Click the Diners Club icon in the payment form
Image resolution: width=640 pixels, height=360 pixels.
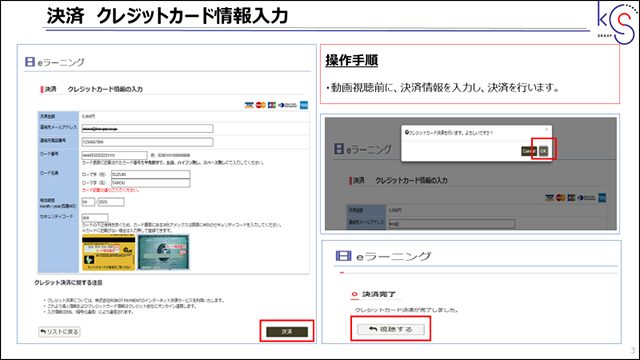point(288,105)
